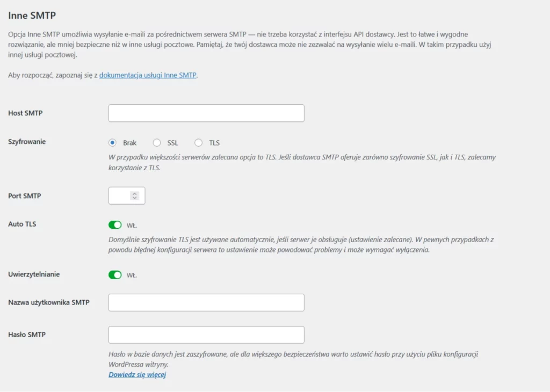Click the Auto TLS label

click(22, 224)
